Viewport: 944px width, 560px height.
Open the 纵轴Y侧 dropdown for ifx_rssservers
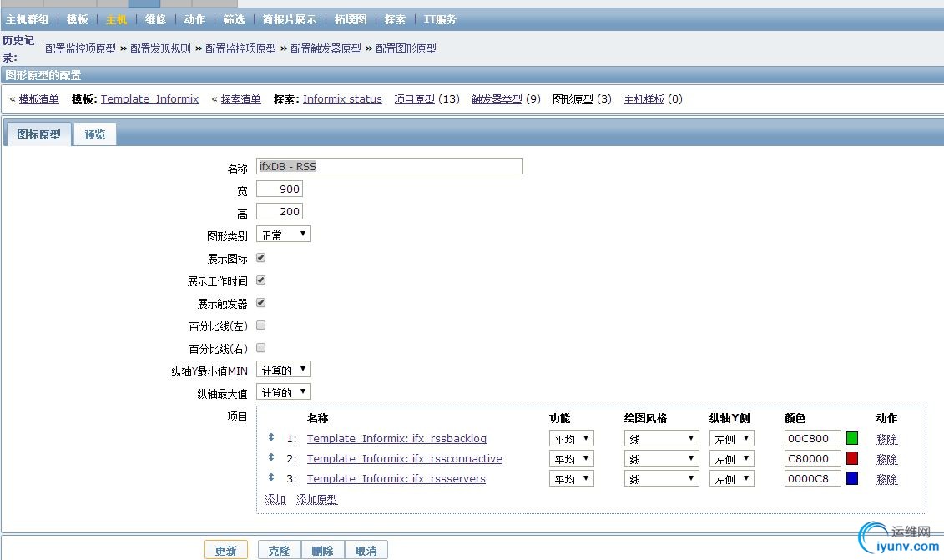point(731,479)
